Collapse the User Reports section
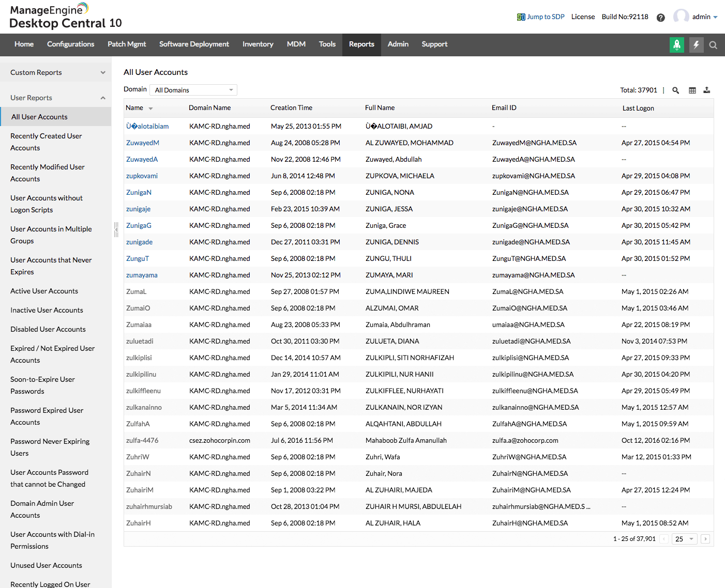Image resolution: width=725 pixels, height=588 pixels. click(55, 98)
